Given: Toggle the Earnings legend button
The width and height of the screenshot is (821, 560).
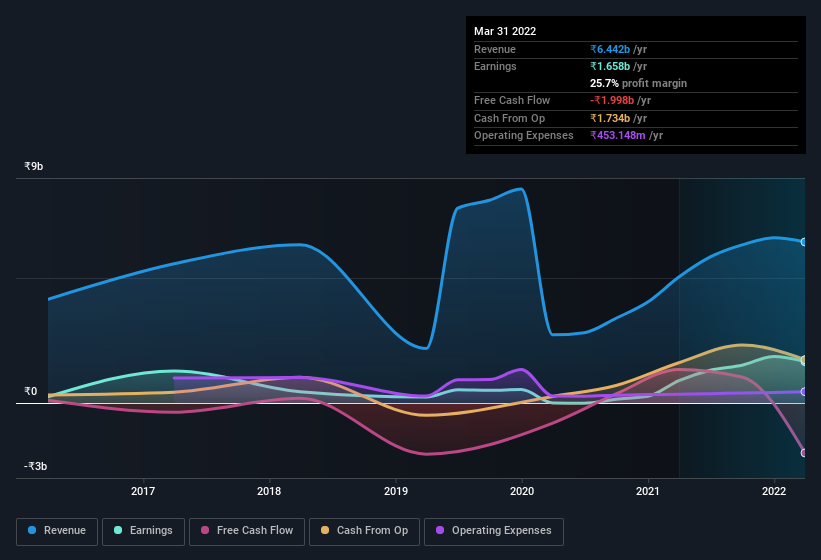Looking at the screenshot, I should [x=143, y=531].
